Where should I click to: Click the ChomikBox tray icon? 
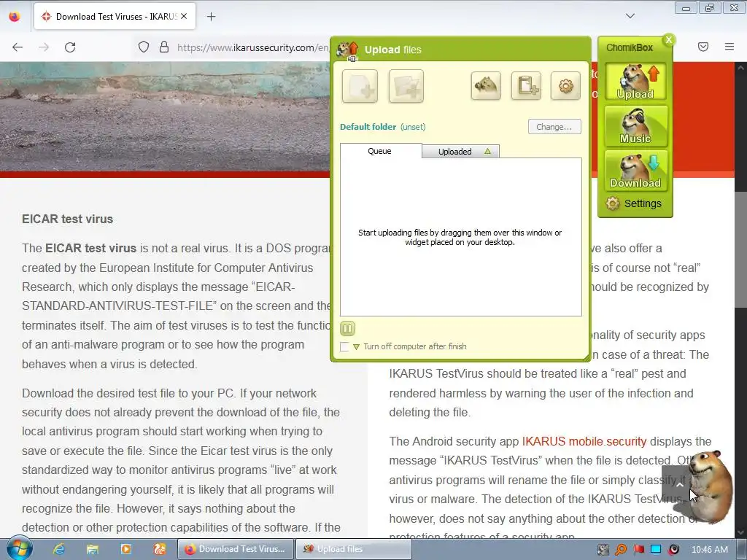click(x=603, y=550)
